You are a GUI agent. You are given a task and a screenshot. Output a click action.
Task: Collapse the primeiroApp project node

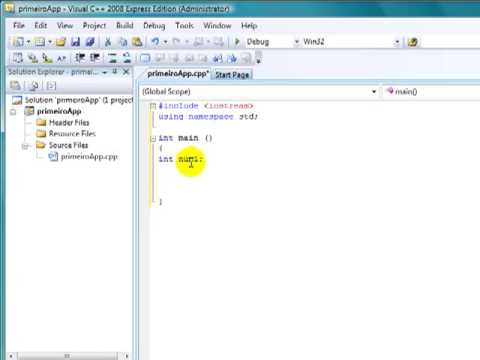[x=13, y=112]
